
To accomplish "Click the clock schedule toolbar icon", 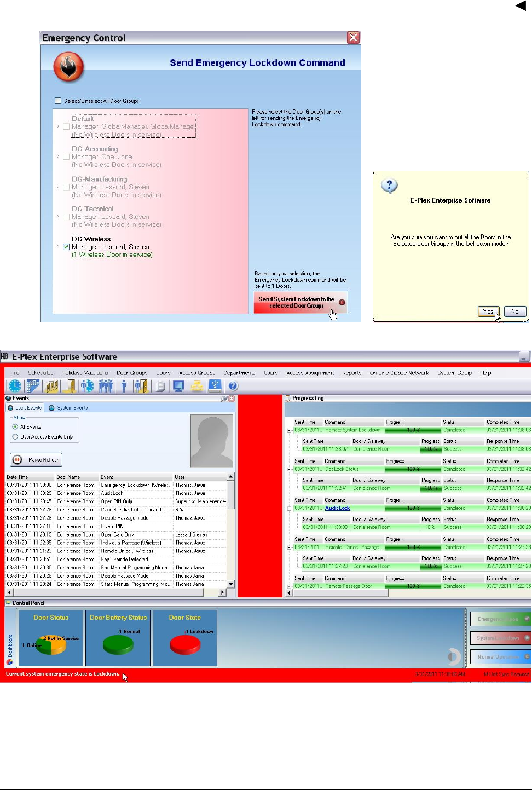I will click(x=15, y=386).
